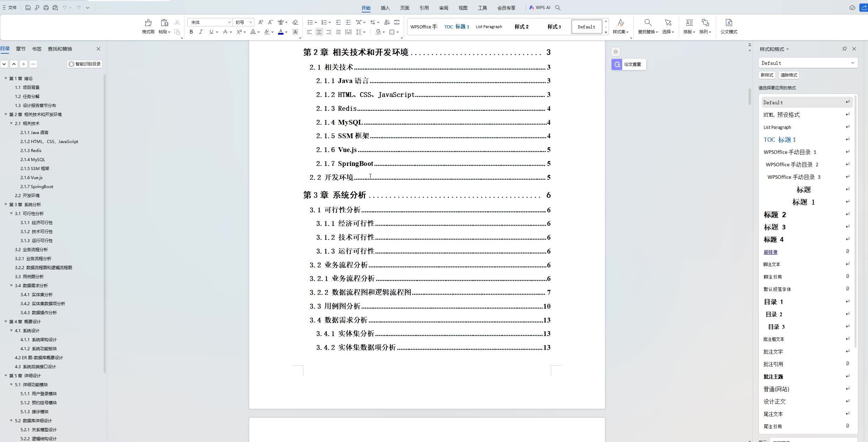Select the 超链接 style in style list

tap(771, 252)
